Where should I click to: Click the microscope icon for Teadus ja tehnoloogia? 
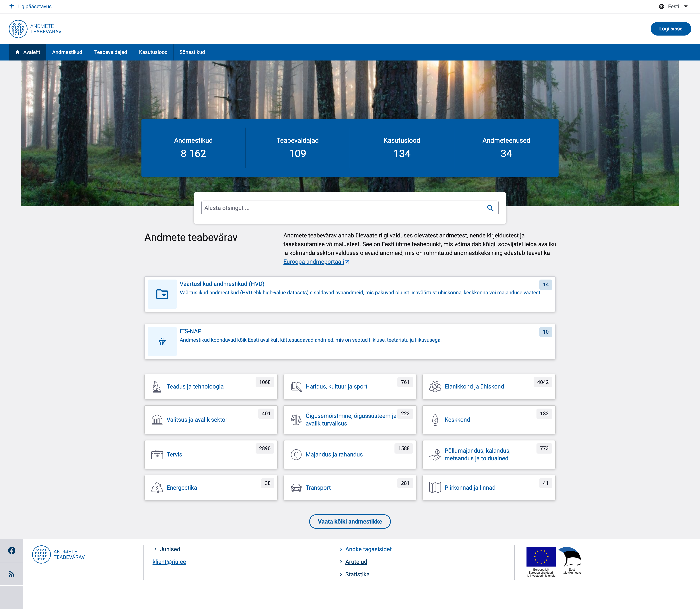(157, 387)
